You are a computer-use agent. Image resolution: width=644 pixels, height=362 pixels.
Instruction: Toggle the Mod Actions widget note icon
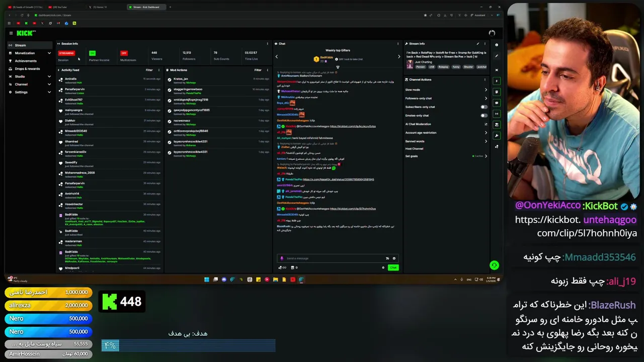pyautogui.click(x=497, y=92)
